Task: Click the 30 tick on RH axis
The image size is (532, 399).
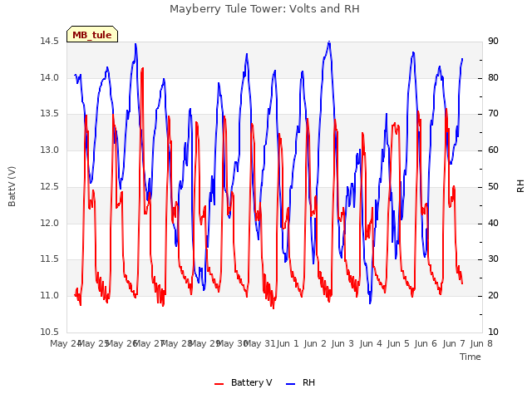Action: point(493,259)
